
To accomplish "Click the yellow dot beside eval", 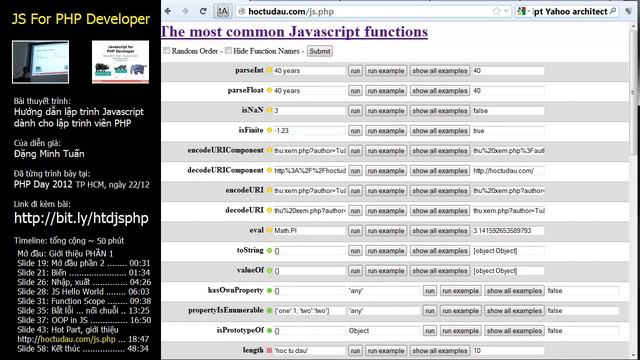I will click(x=269, y=230).
